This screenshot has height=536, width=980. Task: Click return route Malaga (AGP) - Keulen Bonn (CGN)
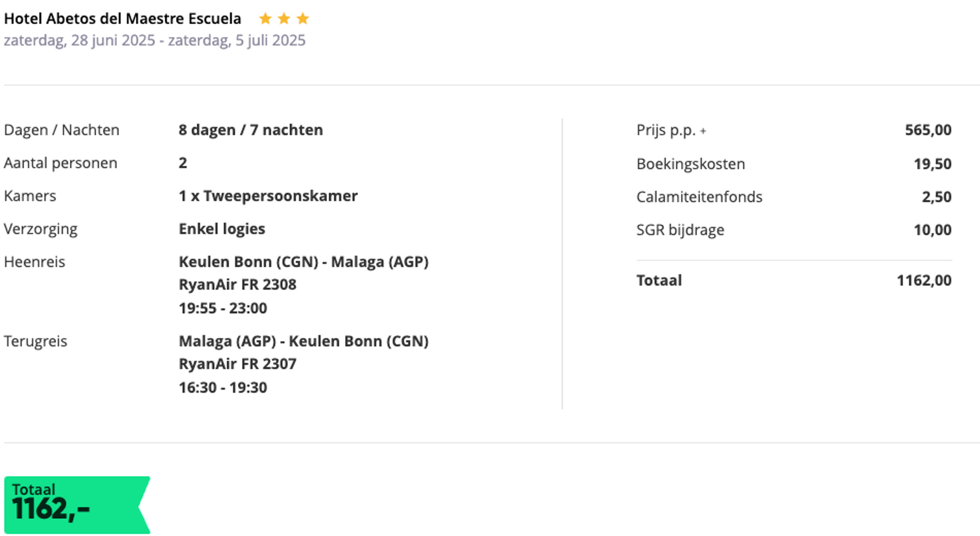point(304,341)
